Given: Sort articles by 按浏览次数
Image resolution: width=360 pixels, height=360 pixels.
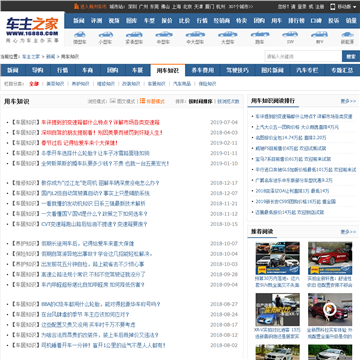Looking at the screenshot, I should point(228,101).
